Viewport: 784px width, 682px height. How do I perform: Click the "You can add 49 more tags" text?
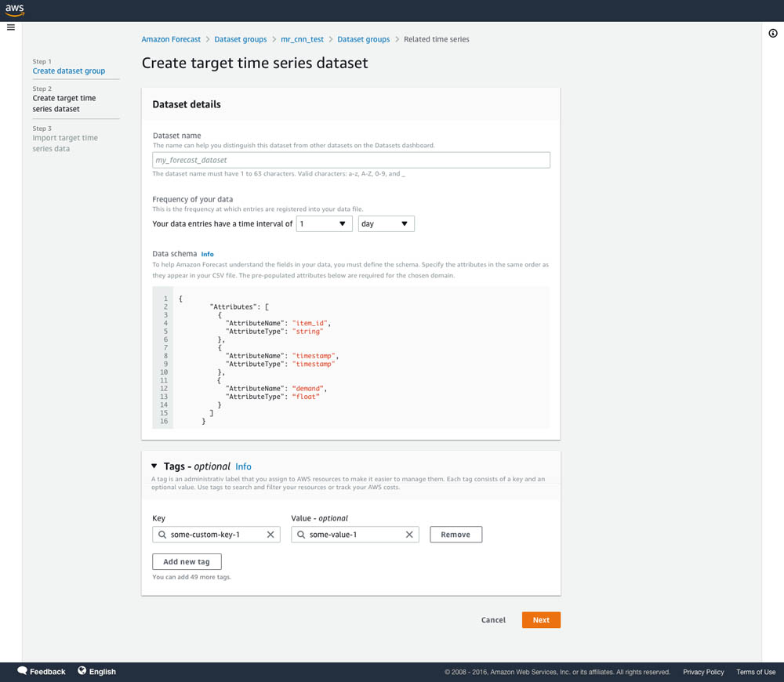pos(191,577)
